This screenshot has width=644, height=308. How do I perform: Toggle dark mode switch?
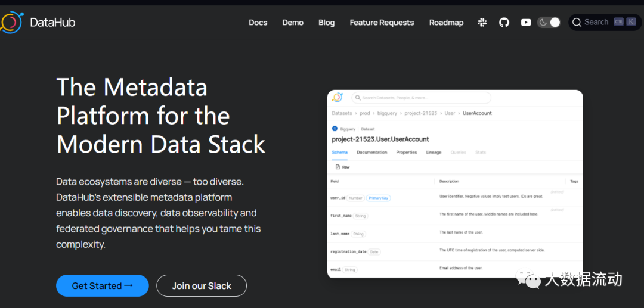tap(549, 23)
